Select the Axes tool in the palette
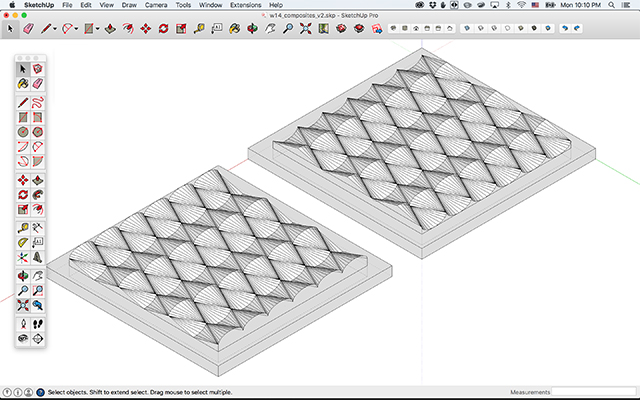 point(23,257)
